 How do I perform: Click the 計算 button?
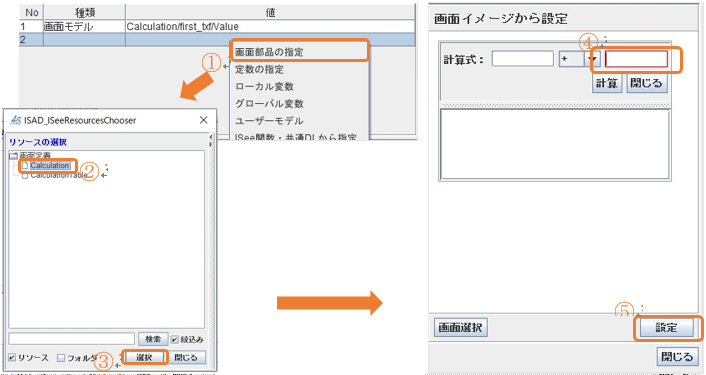606,83
